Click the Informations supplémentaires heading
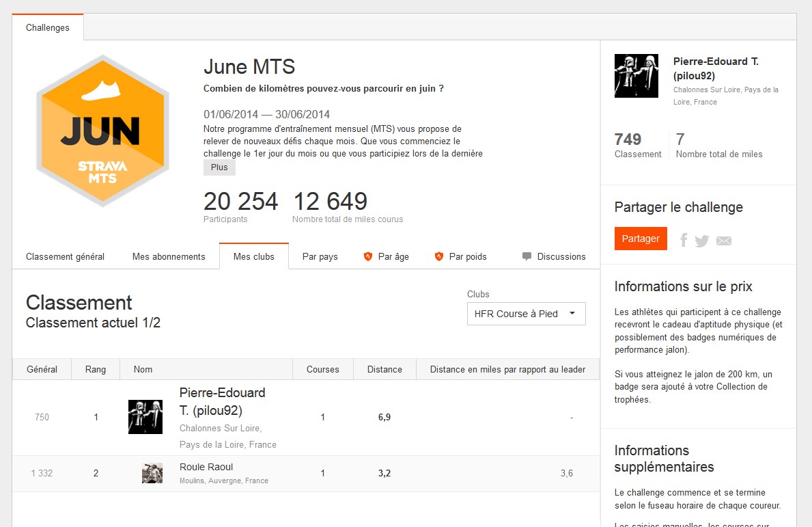812x527 pixels. (664, 459)
